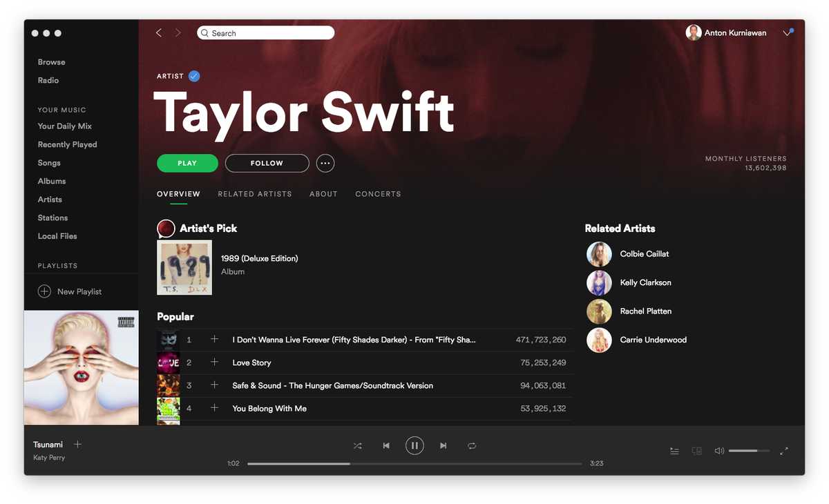Add Safe & Sound with its plus icon
Screen dimensions: 829x504
point(214,385)
